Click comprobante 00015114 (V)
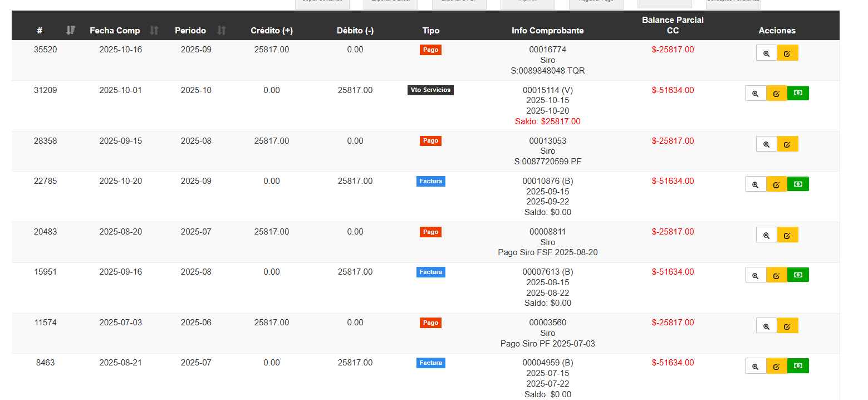The width and height of the screenshot is (868, 400). [x=548, y=90]
